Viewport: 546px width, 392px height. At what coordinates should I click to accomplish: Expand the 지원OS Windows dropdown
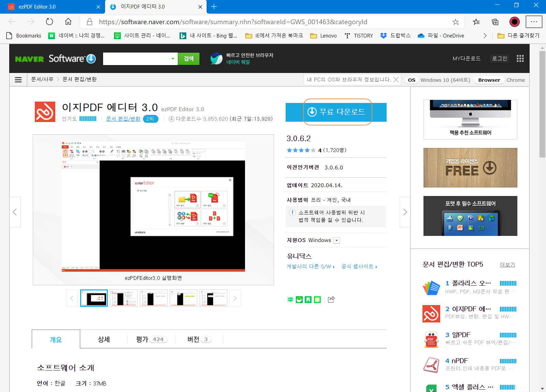[x=337, y=240]
